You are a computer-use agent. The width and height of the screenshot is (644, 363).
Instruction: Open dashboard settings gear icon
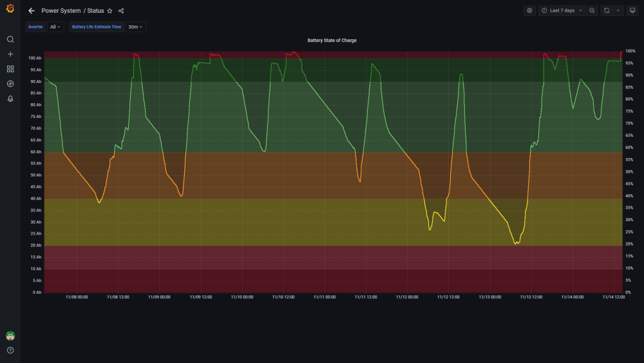pos(529,11)
